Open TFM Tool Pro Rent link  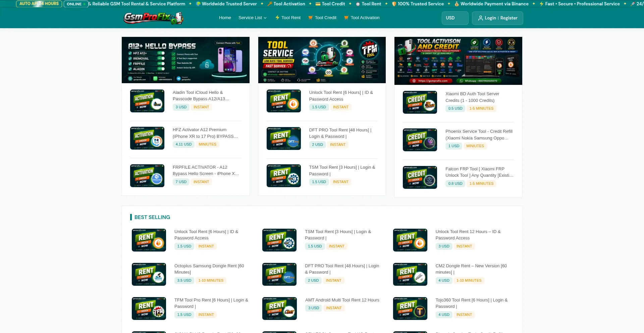(x=211, y=303)
